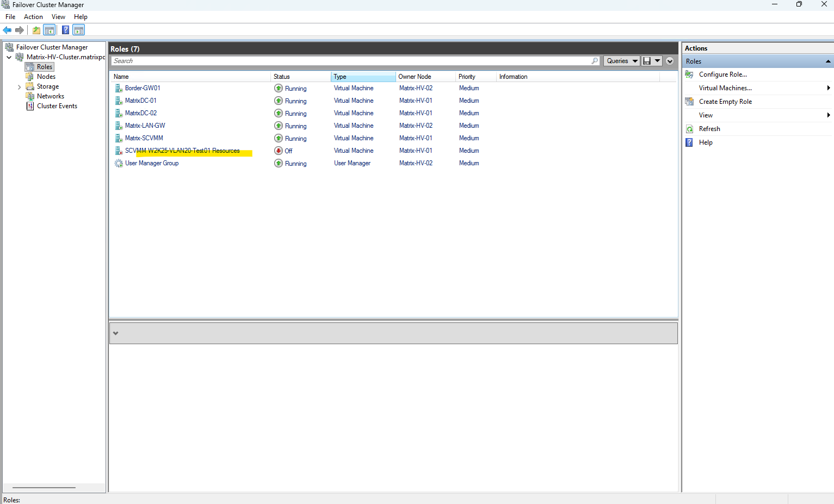Click the Matrix-HV-02 owner node for Border-GW01
The height and width of the screenshot is (504, 834).
click(x=416, y=88)
